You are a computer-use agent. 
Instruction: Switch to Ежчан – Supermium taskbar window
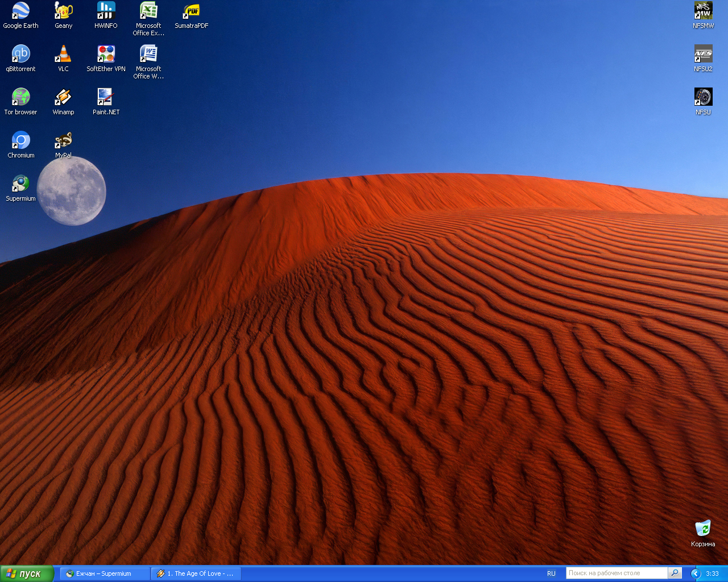pos(105,573)
